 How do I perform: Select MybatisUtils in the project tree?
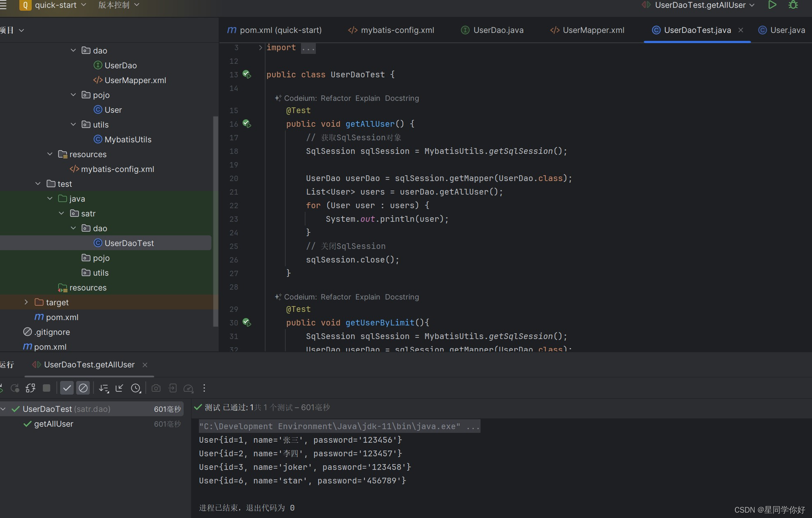click(x=128, y=139)
